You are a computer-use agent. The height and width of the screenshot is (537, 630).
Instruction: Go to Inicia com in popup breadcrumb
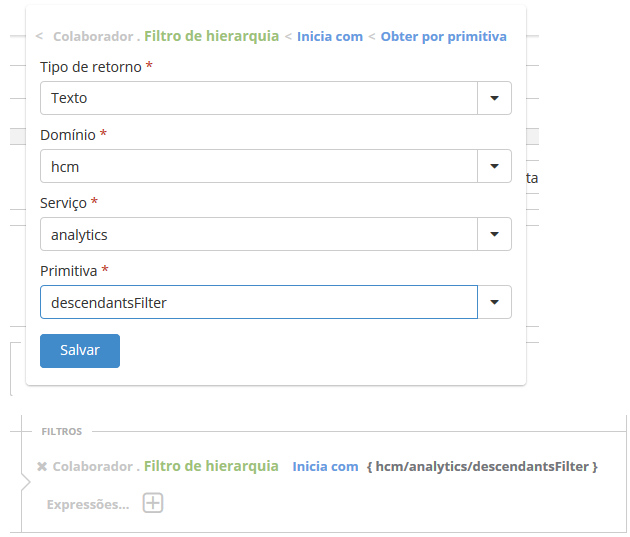pos(329,36)
